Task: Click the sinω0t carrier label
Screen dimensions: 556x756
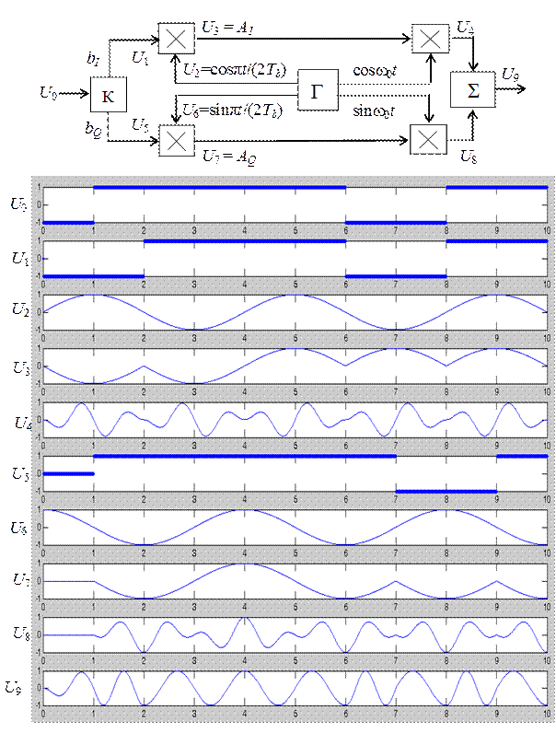Action: [x=374, y=111]
